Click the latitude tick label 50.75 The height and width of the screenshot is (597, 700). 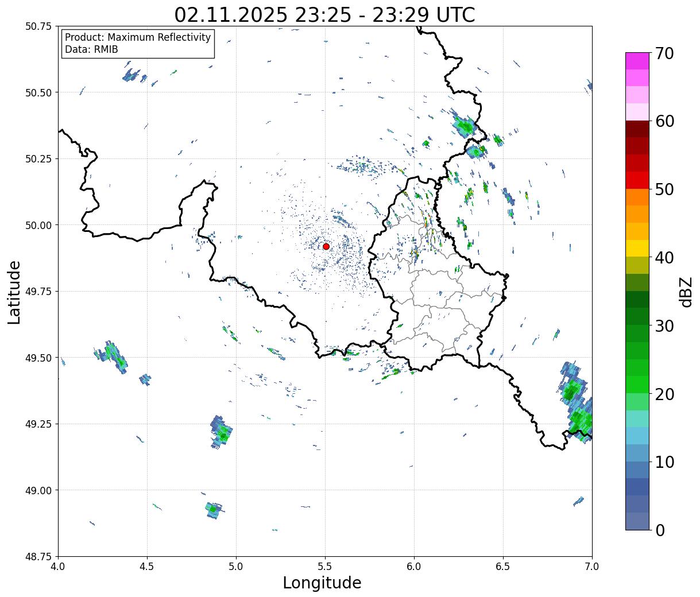click(38, 26)
